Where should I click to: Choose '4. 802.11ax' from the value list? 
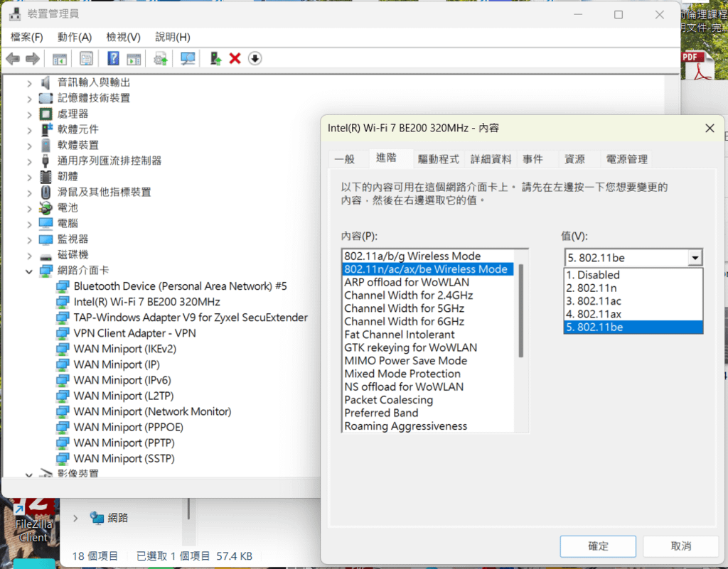pos(633,314)
